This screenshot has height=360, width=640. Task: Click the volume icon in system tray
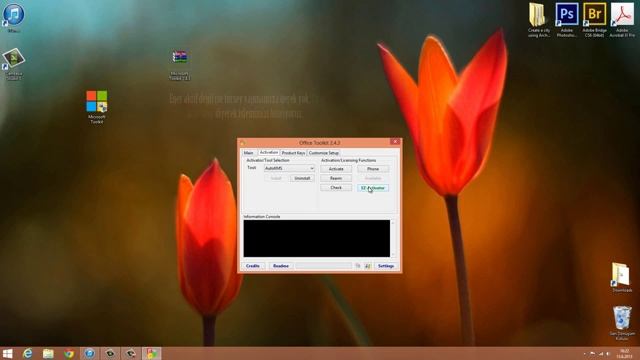pyautogui.click(x=608, y=354)
